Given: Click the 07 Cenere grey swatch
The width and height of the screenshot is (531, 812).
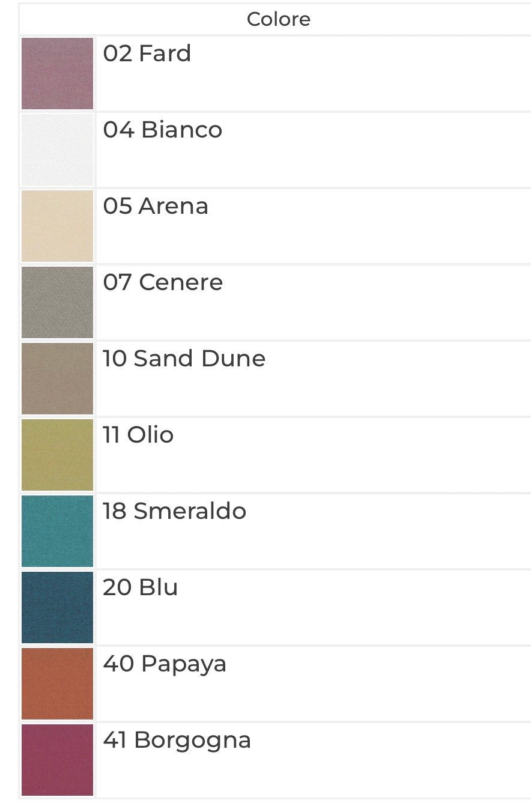Looking at the screenshot, I should pyautogui.click(x=58, y=302).
